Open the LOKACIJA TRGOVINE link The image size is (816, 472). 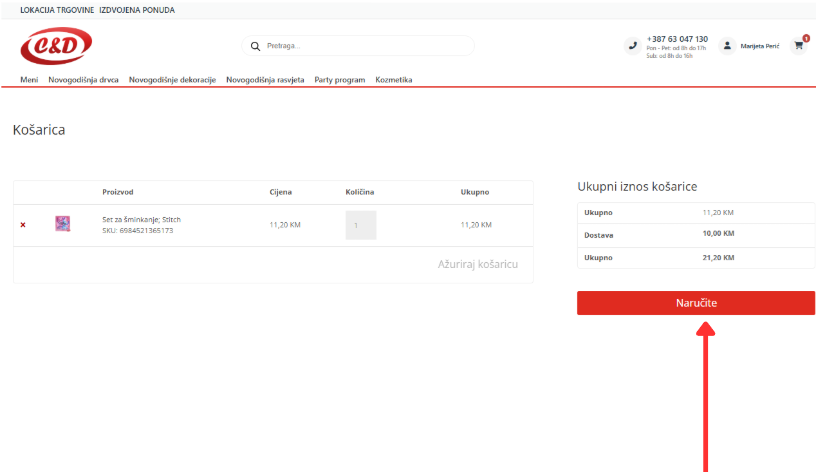56,10
